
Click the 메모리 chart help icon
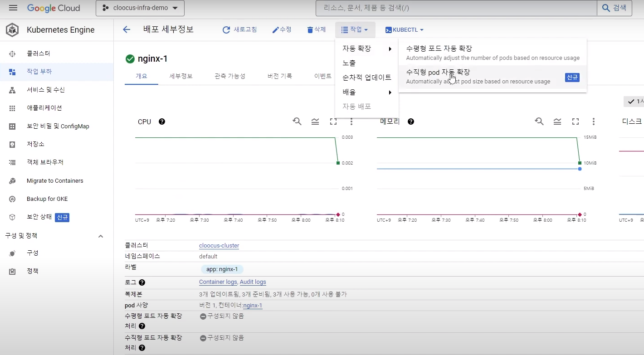point(411,122)
